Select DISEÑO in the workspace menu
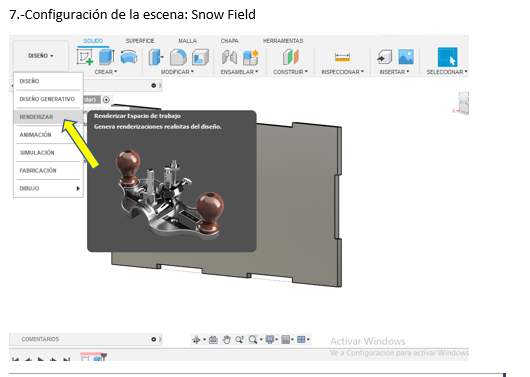The width and height of the screenshot is (530, 377). pos(48,81)
